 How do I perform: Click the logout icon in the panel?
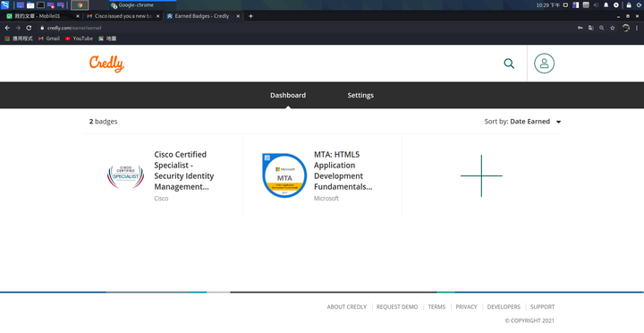pyautogui.click(x=640, y=5)
